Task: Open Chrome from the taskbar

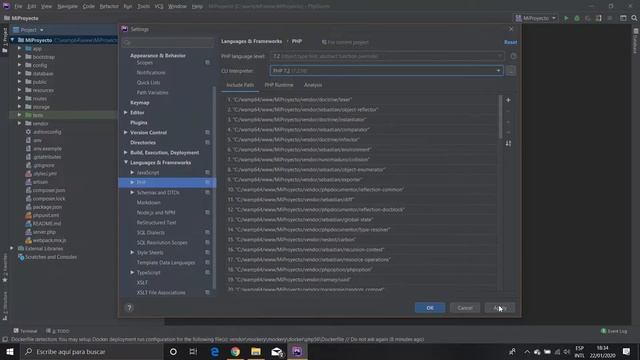Action: point(235,351)
